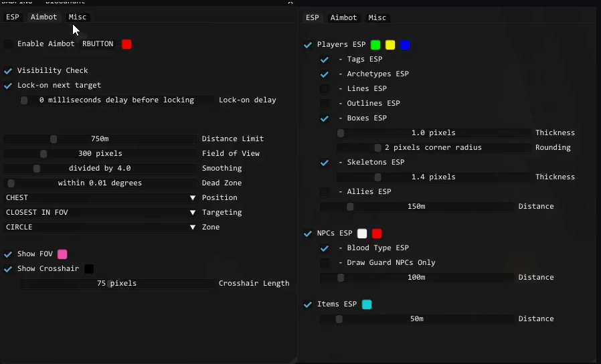Enable the Lines ESP checkbox
Image resolution: width=601 pixels, height=364 pixels.
(325, 89)
